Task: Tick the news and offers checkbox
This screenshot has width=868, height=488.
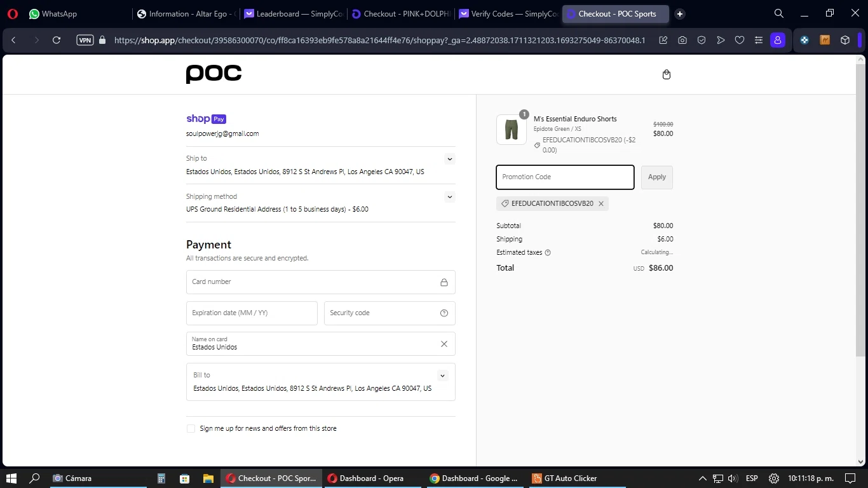Action: coord(191,429)
